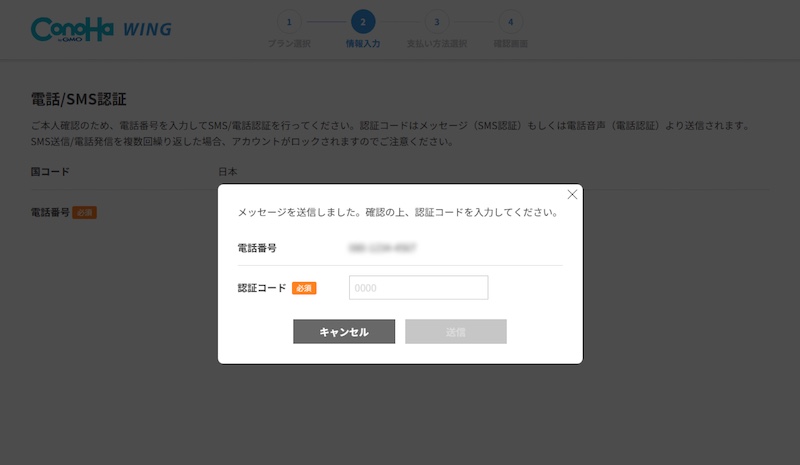Click the step 3 circle icon
Image resolution: width=800 pixels, height=465 pixels.
[x=436, y=21]
